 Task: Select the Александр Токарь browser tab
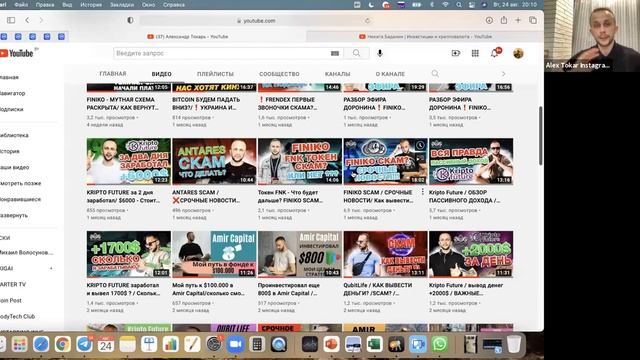tap(188, 36)
